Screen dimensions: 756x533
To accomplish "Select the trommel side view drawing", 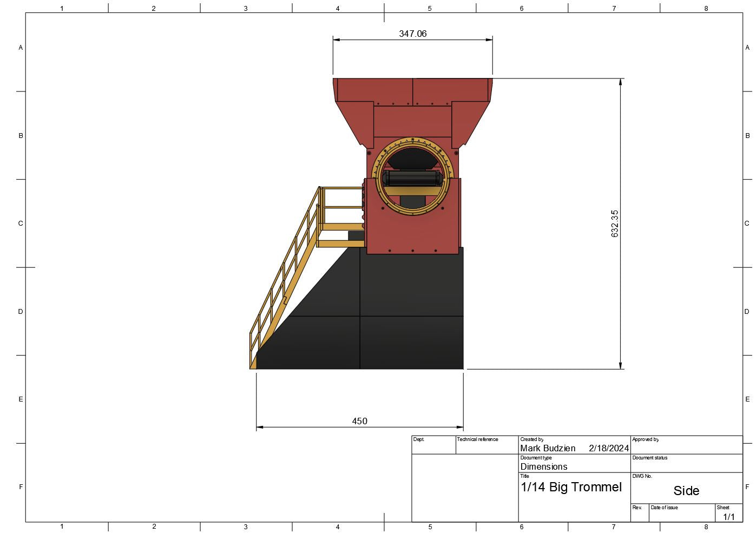I will pos(371,223).
